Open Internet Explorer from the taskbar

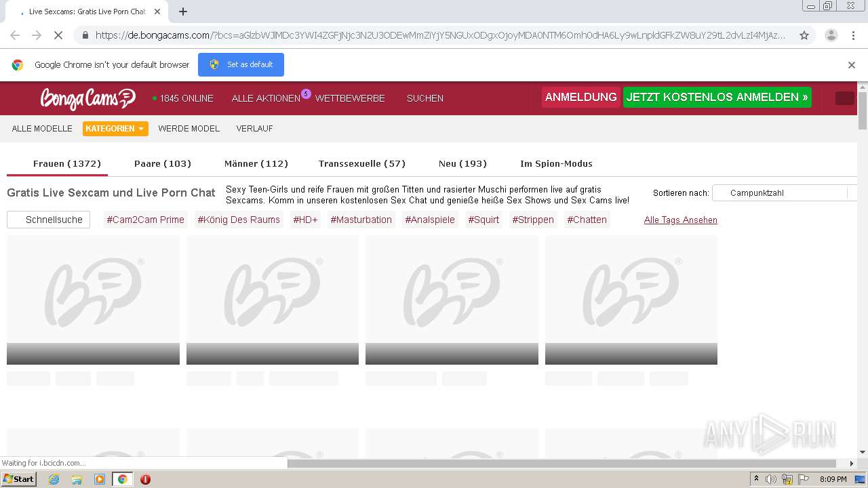pyautogui.click(x=54, y=479)
